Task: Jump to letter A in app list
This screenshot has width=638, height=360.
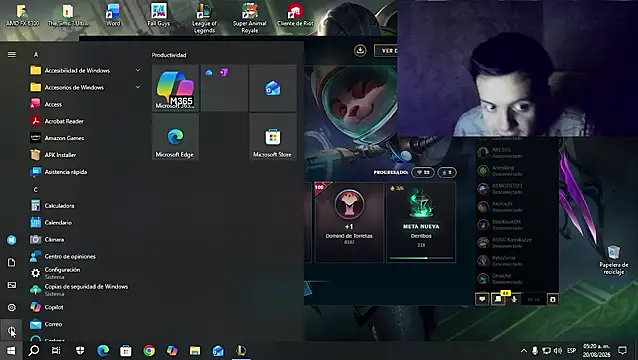Action: tap(36, 54)
